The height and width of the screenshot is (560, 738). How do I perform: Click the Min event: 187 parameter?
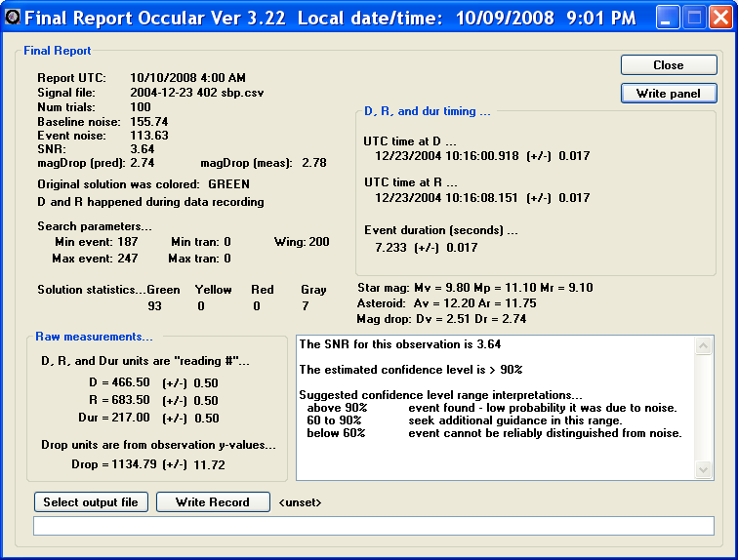click(97, 242)
